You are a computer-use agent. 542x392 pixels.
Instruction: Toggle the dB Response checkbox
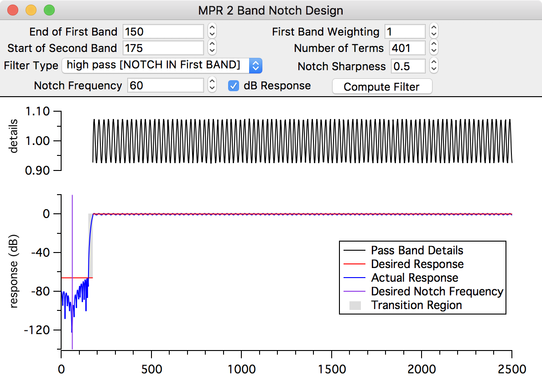coord(234,86)
